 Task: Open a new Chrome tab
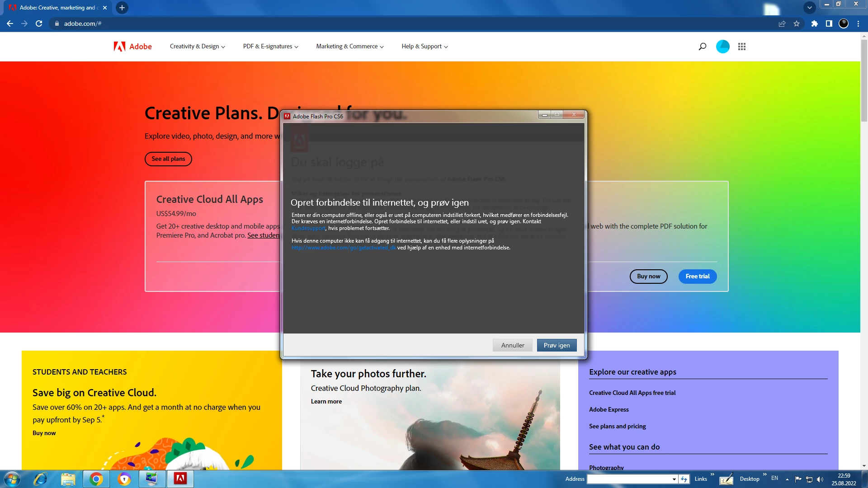coord(122,8)
